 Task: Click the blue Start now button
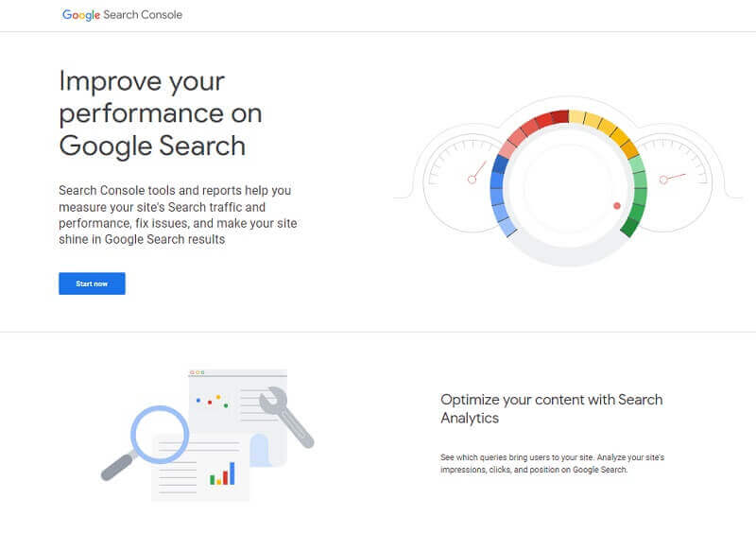92,284
